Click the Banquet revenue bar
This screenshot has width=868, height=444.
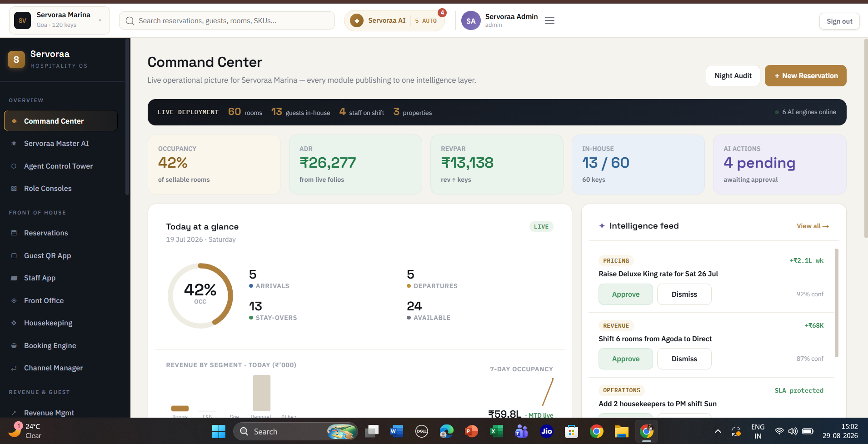tap(261, 393)
